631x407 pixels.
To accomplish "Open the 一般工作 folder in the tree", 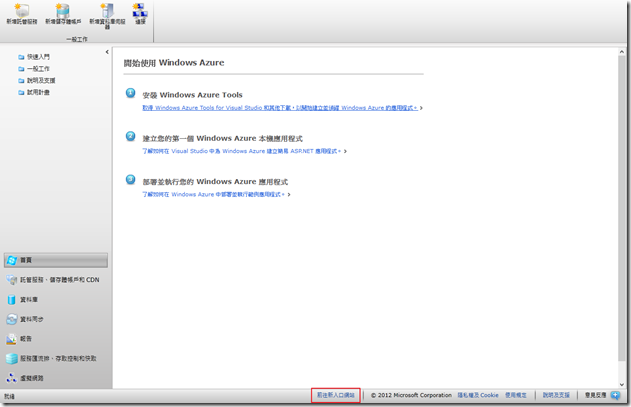I will coord(34,69).
